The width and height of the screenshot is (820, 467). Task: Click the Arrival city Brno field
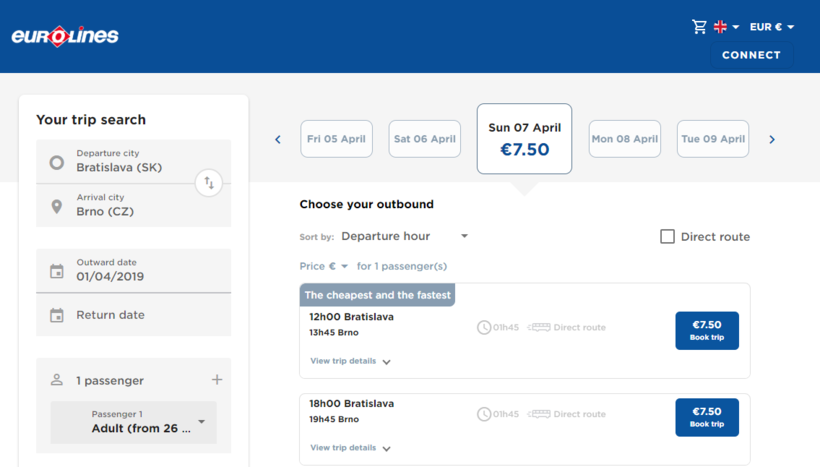pyautogui.click(x=134, y=205)
